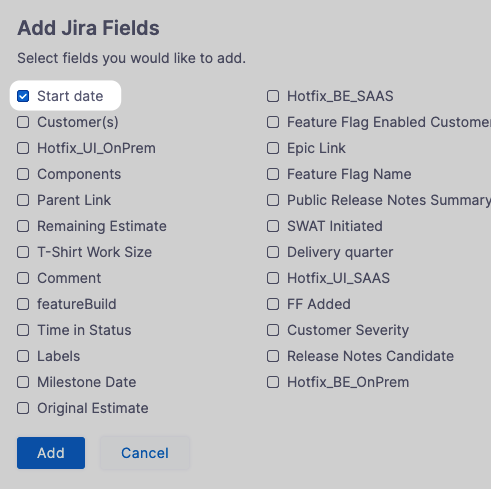Image resolution: width=491 pixels, height=489 pixels.
Task: Tick the Delivery quarter checkbox
Action: 273,252
